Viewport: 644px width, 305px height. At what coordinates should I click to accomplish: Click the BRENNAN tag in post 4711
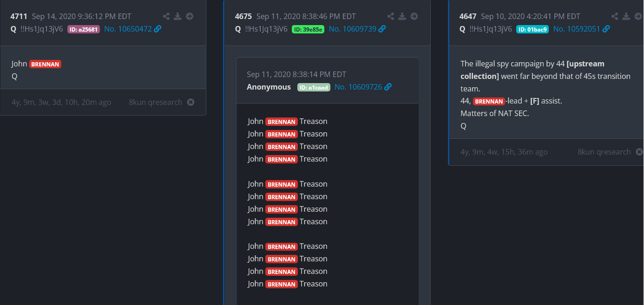click(x=45, y=64)
